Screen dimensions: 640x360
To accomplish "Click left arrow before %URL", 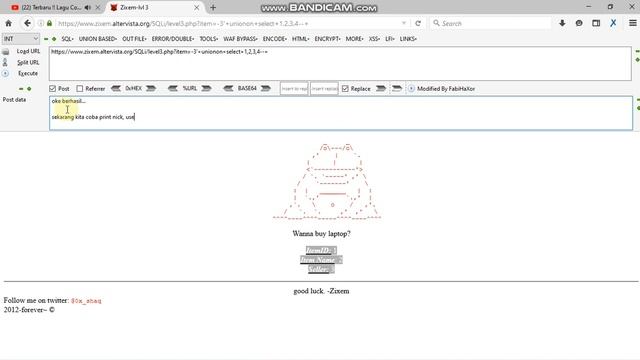I will pos(173,89).
